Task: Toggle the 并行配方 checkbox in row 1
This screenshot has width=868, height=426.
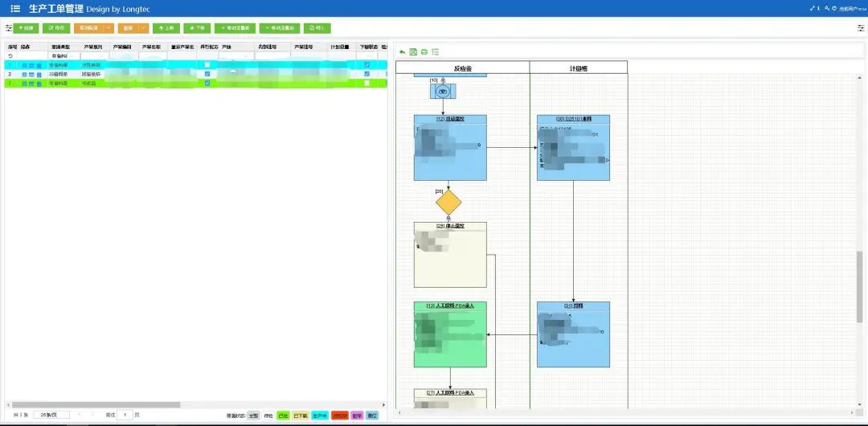Action: pyautogui.click(x=207, y=65)
